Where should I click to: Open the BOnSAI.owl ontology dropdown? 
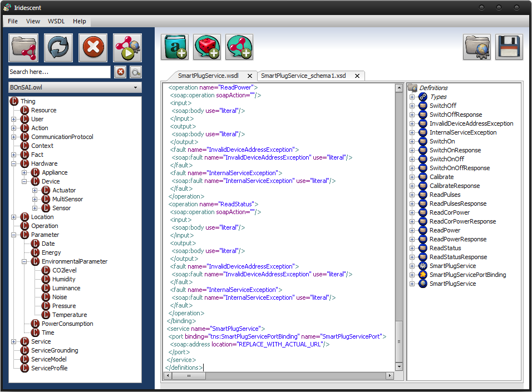tap(75, 87)
